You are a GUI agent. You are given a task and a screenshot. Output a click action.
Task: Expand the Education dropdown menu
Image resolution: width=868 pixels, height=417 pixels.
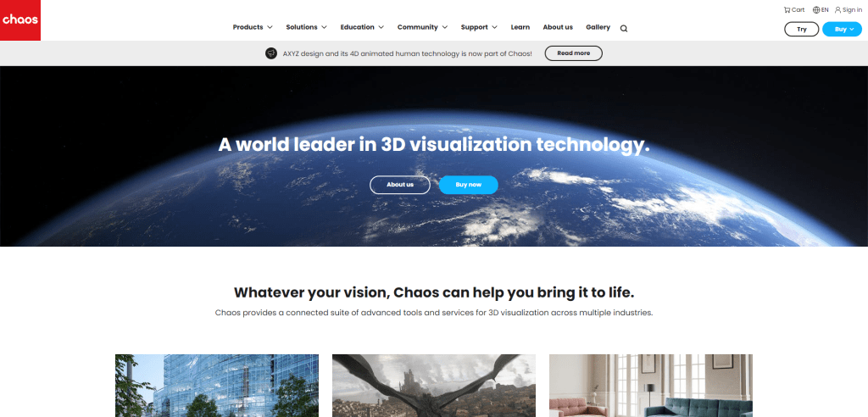click(362, 27)
